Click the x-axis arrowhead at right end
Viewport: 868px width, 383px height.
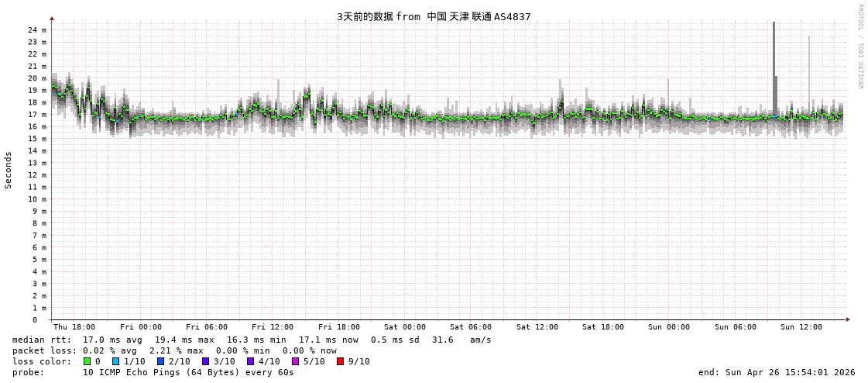(x=848, y=319)
